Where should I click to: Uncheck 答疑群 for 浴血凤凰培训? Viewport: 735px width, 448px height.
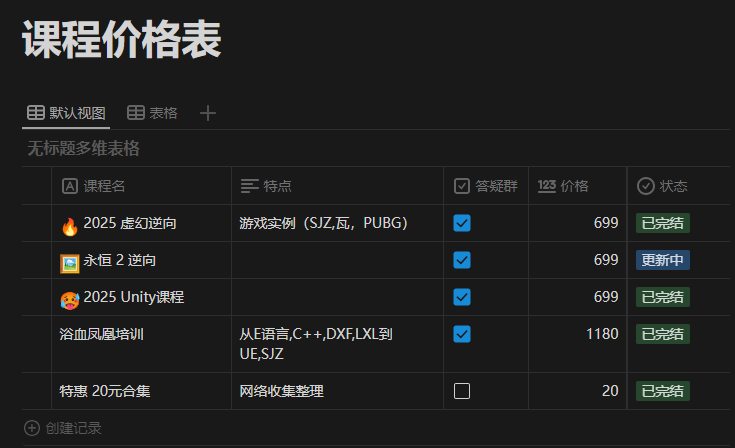pyautogui.click(x=462, y=334)
